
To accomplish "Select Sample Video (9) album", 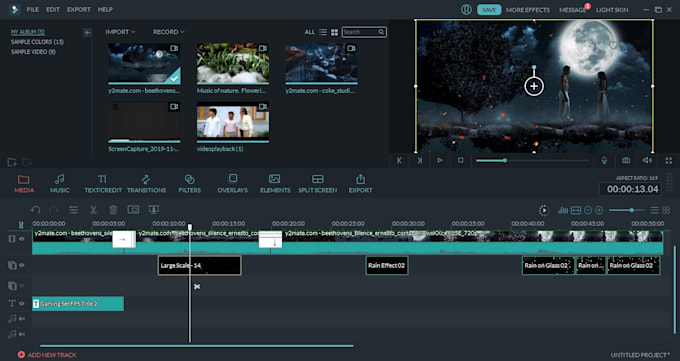I will (x=33, y=52).
